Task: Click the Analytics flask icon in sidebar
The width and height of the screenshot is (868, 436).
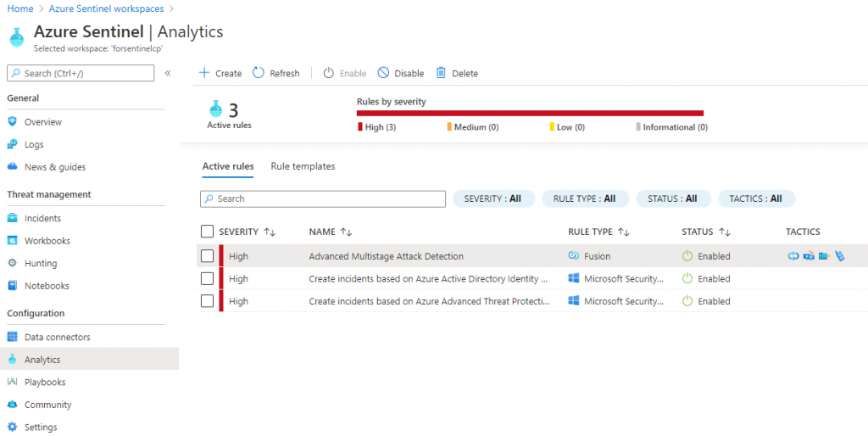Action: point(12,359)
